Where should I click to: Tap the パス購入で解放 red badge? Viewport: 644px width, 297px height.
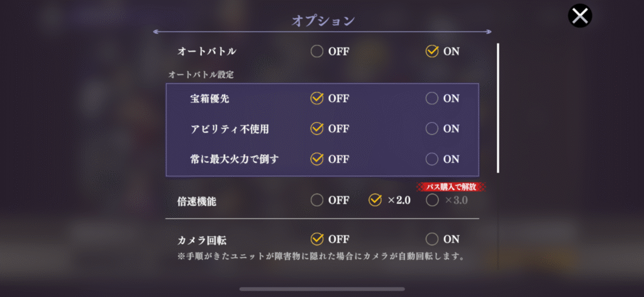coord(452,187)
